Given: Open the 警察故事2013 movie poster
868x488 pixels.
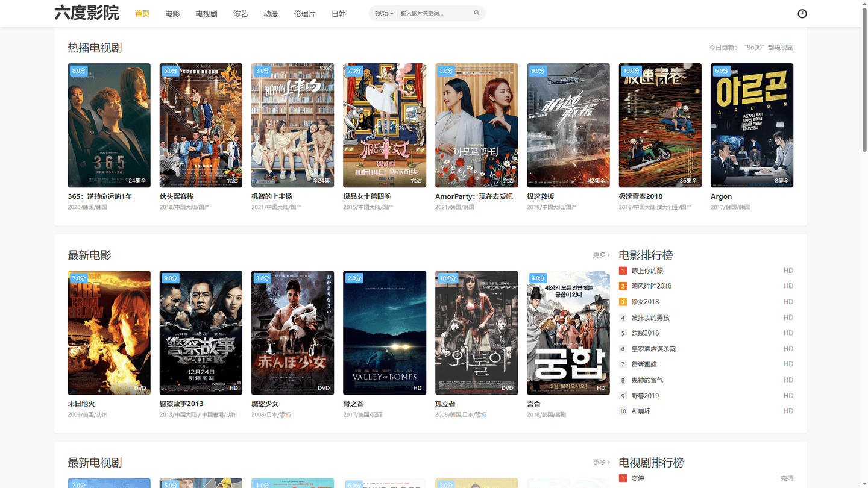Looking at the screenshot, I should (201, 333).
